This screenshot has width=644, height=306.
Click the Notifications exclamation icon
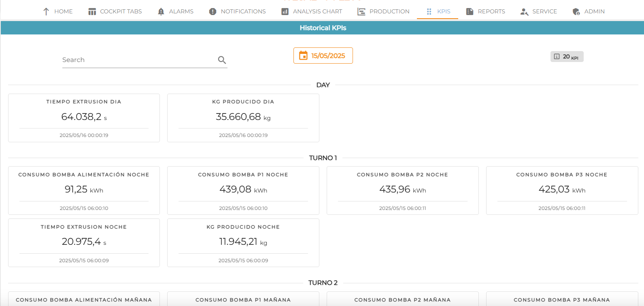pos(213,12)
